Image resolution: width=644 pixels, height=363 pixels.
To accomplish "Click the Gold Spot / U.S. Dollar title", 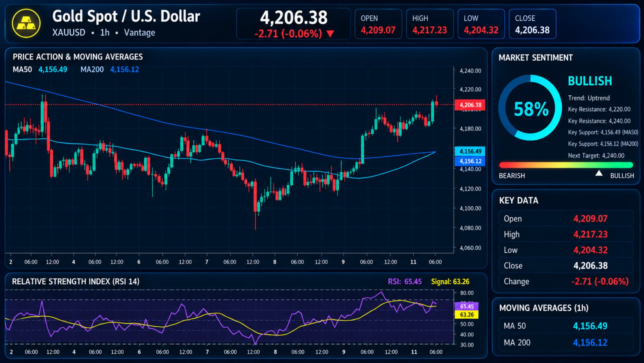I will click(x=126, y=16).
